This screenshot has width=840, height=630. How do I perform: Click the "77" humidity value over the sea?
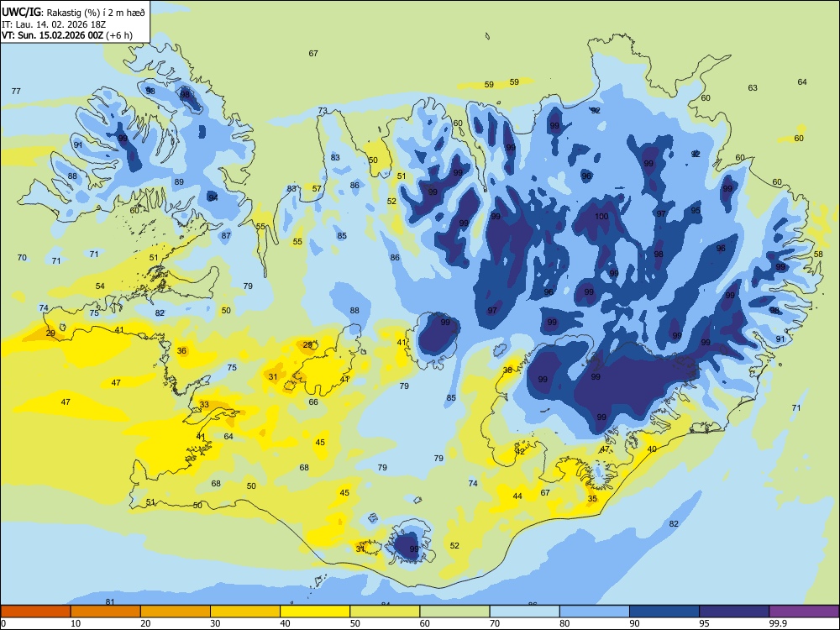(16, 91)
